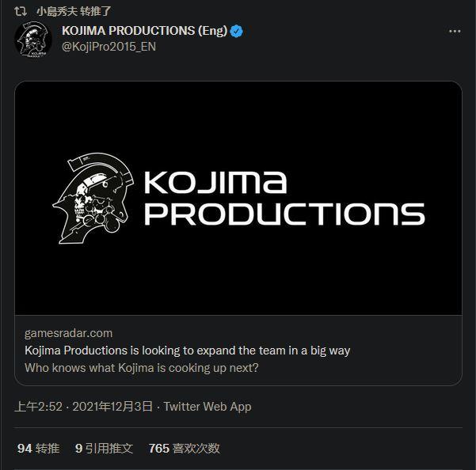The width and height of the screenshot is (476, 470).
Task: Click the 上午2:52 tweet timestamp
Action: (x=40, y=407)
